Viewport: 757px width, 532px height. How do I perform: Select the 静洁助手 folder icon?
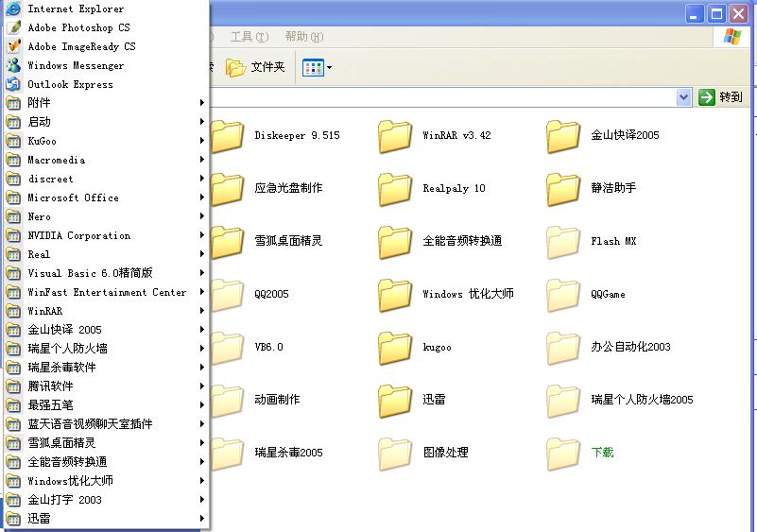(x=563, y=189)
